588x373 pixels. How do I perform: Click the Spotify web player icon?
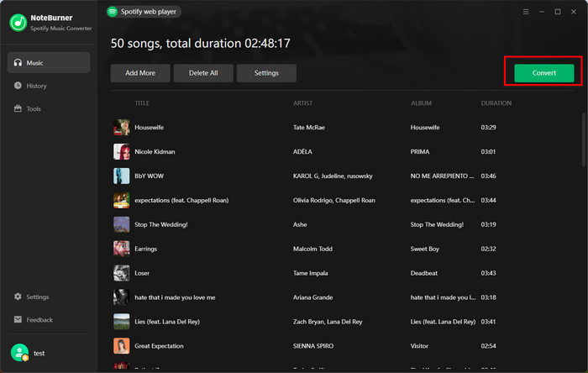[112, 12]
